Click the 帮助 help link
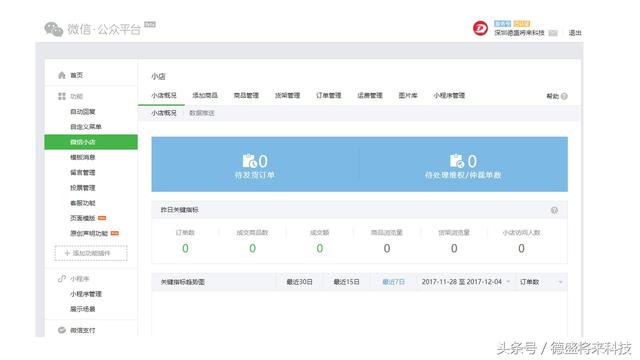Viewport: 640px width, 360px height. tap(552, 96)
